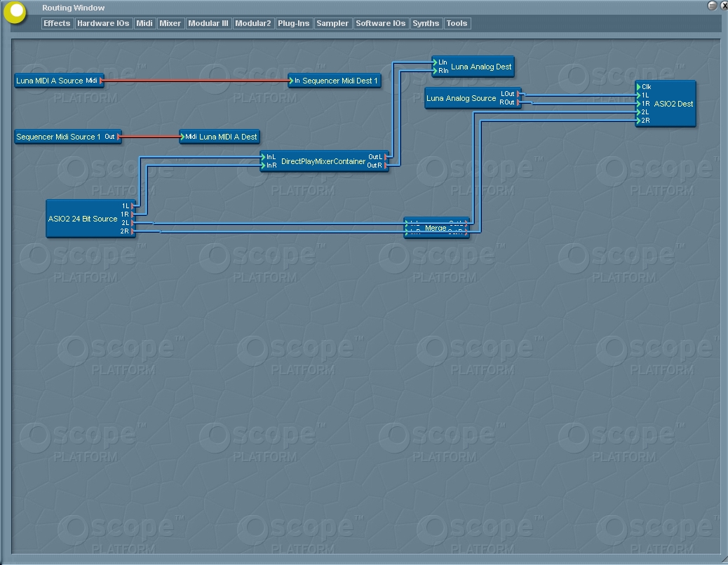Select the Merge module

coord(436,228)
